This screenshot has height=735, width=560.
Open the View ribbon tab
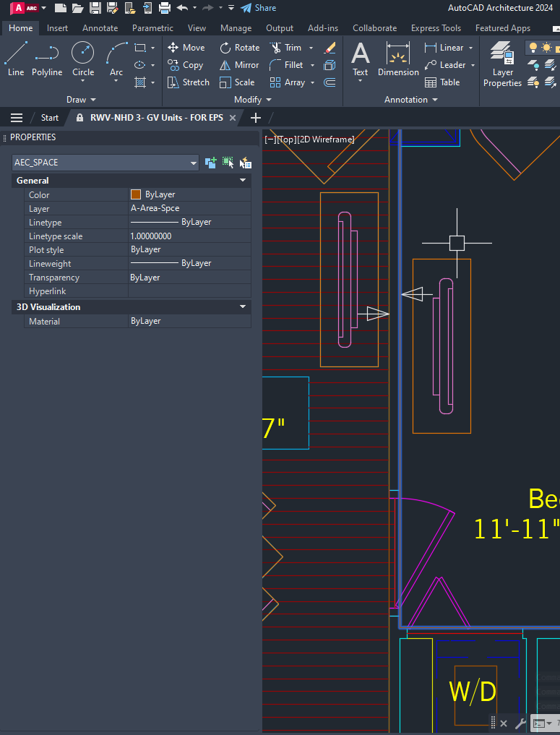[x=197, y=28]
